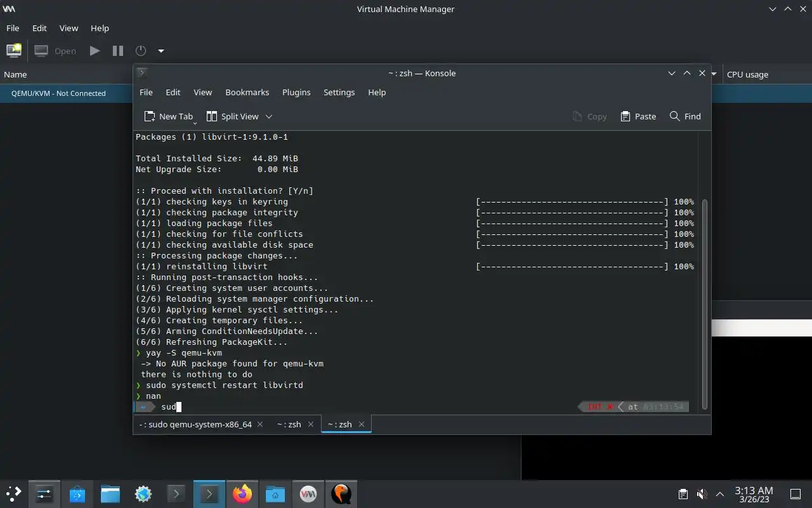
Task: Open Konsole View menu
Action: pyautogui.click(x=202, y=92)
